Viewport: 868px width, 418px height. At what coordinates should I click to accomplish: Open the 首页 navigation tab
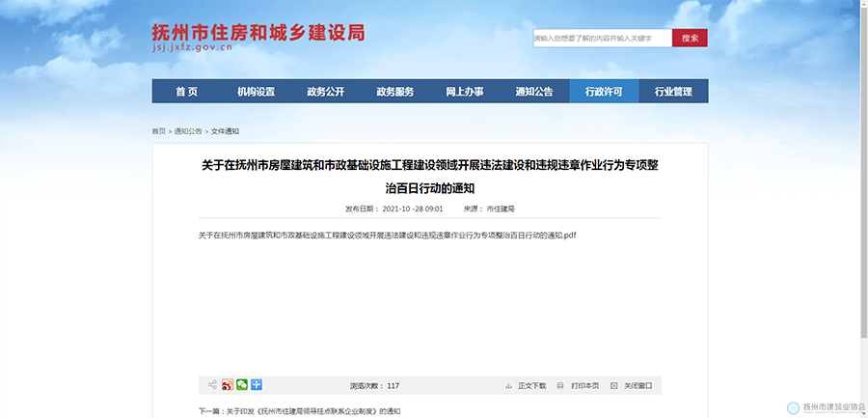coord(186,92)
